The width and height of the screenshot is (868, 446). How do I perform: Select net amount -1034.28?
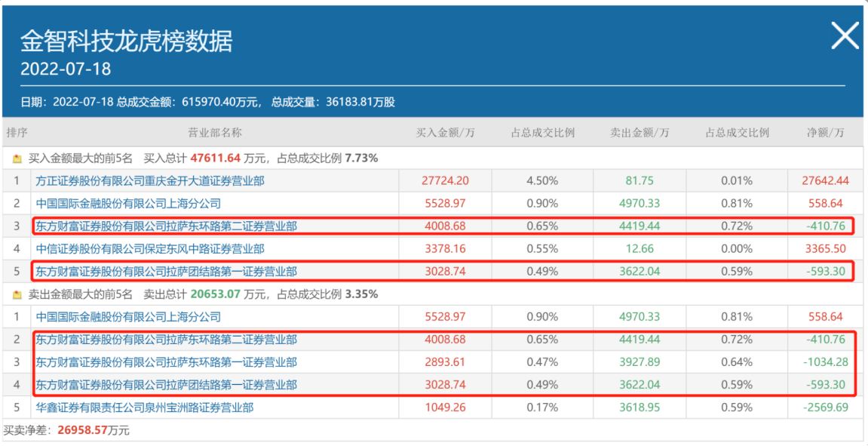click(x=825, y=362)
